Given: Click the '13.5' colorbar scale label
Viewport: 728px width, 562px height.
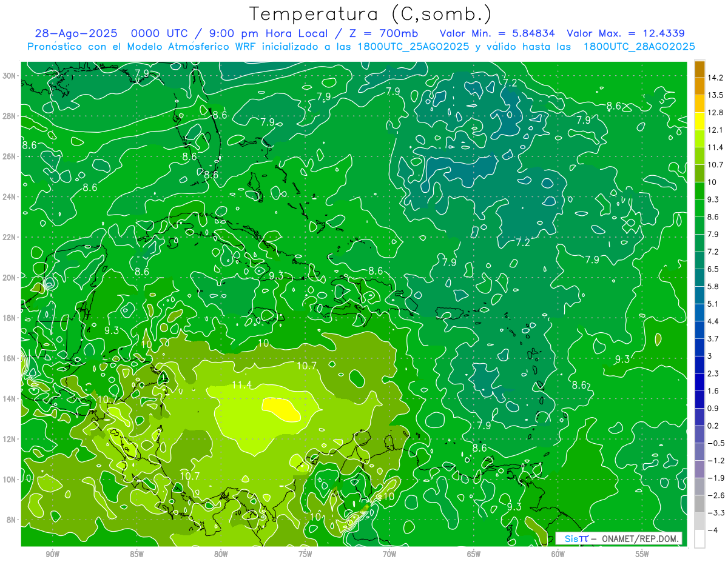Looking at the screenshot, I should tap(716, 95).
